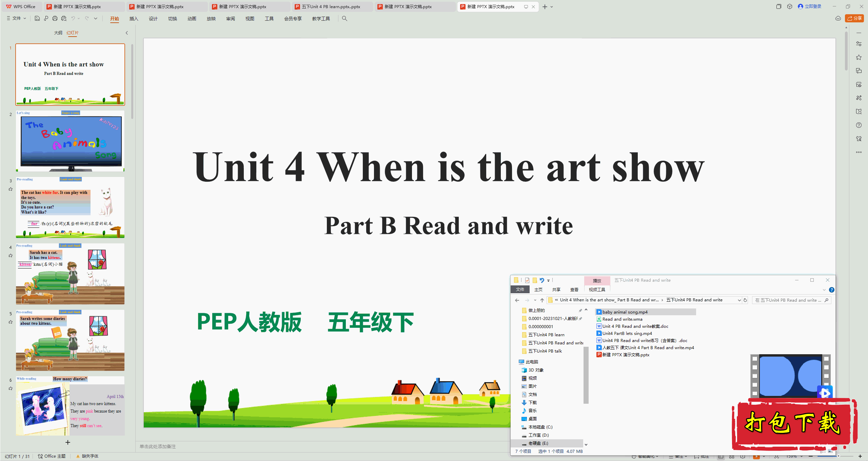
Task: Click Explorer tree scrollbar down arrow
Action: point(586,444)
